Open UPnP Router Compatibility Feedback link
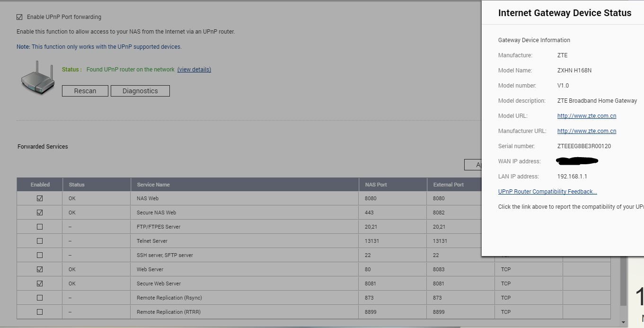Screen dimensions: 644x328 point(547,192)
